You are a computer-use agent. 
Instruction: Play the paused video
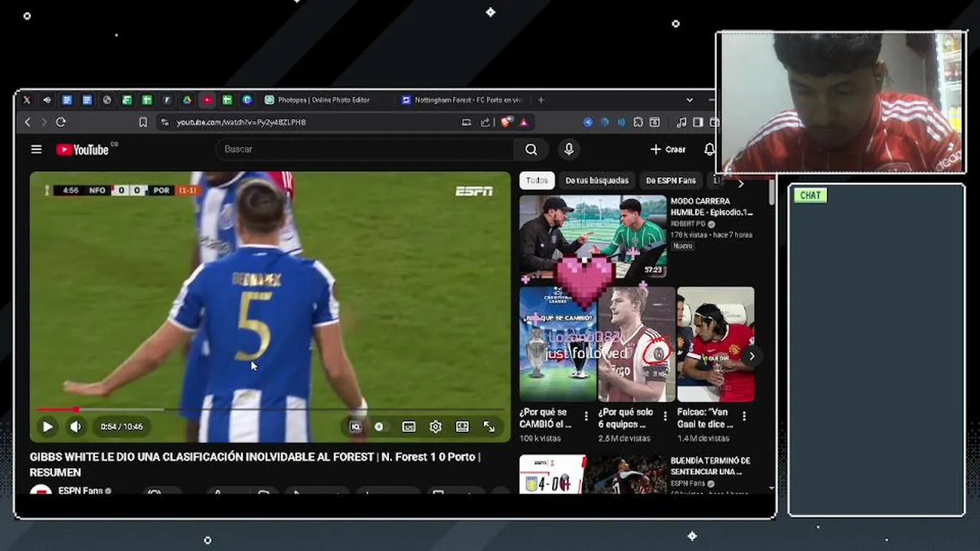pos(47,426)
